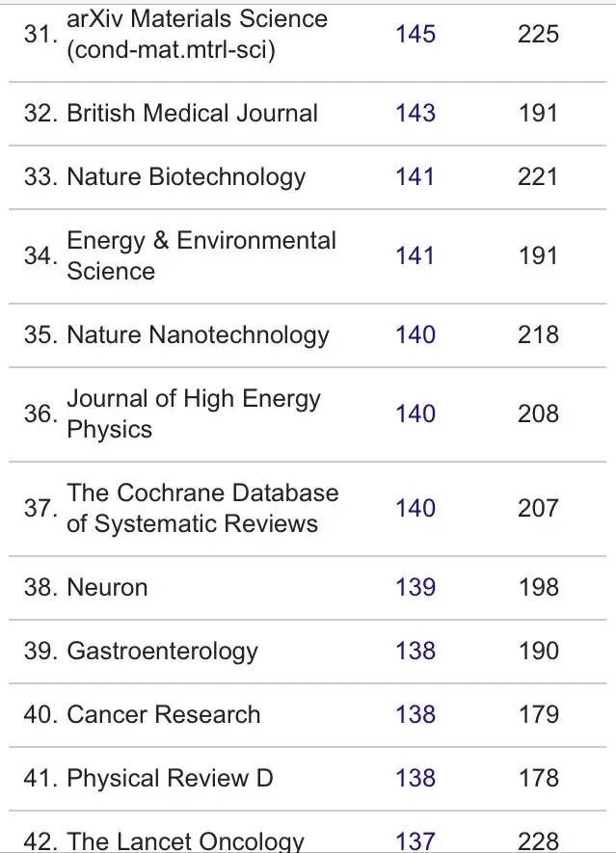Open Nature Biotechnology's h5-index link

tap(415, 177)
